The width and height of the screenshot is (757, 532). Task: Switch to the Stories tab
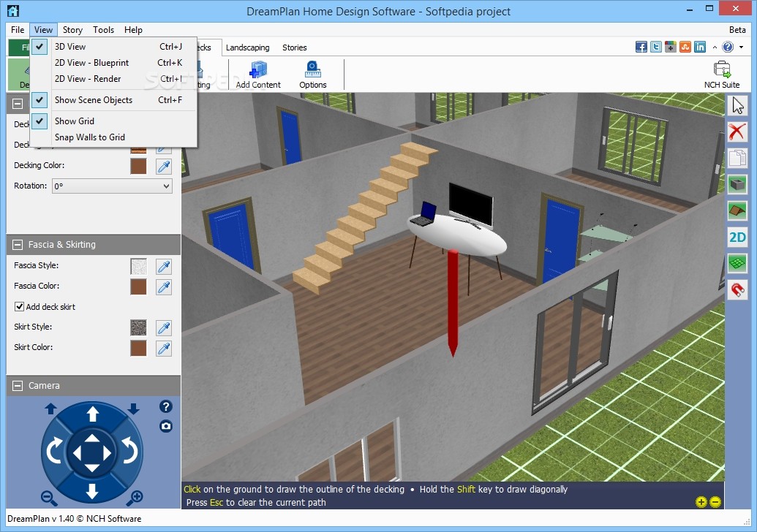295,47
